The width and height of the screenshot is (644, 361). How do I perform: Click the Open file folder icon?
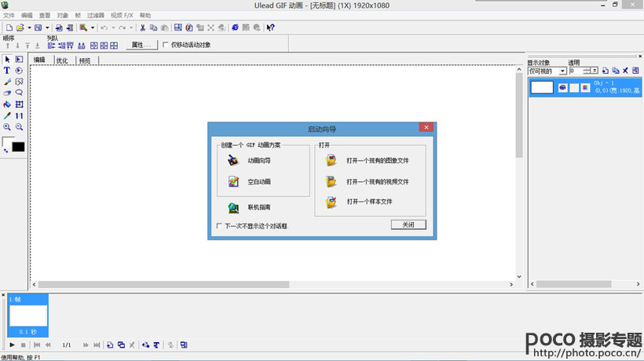(x=20, y=27)
